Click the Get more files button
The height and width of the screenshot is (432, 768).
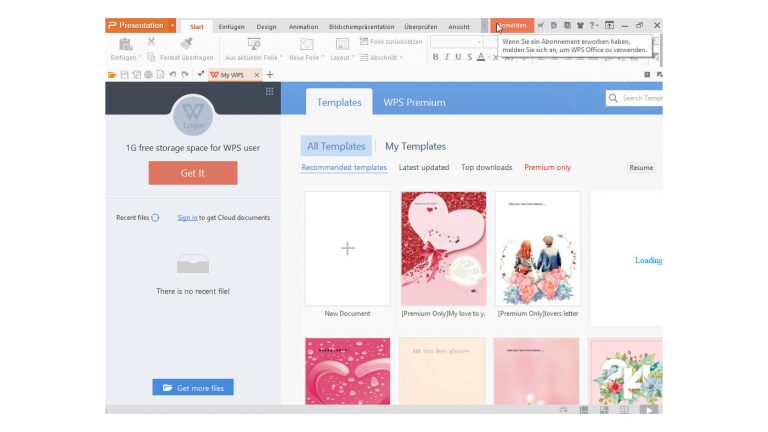(x=193, y=387)
